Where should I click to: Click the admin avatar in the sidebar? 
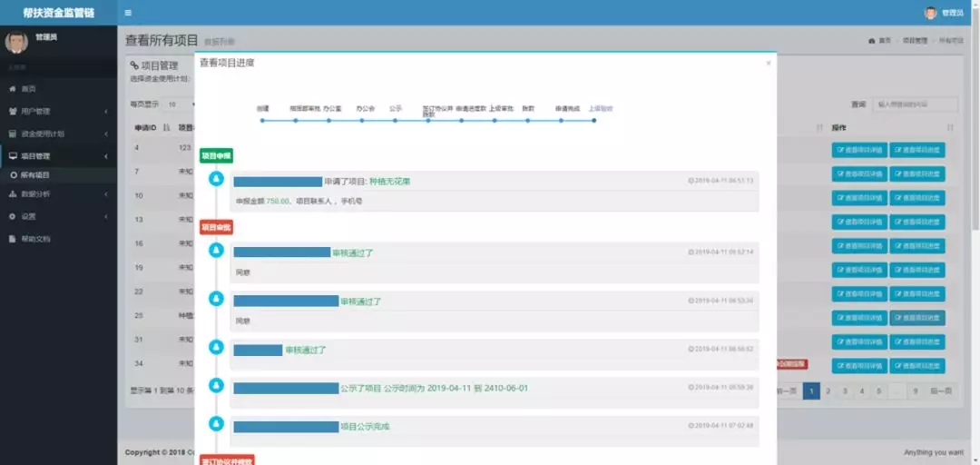16,42
